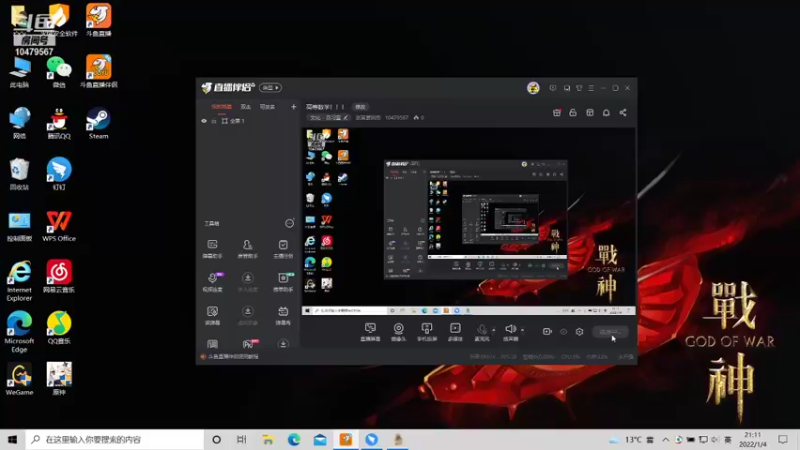This screenshot has height=450, width=800.
Task: Focus the Windows taskbar search box
Action: pos(115,439)
